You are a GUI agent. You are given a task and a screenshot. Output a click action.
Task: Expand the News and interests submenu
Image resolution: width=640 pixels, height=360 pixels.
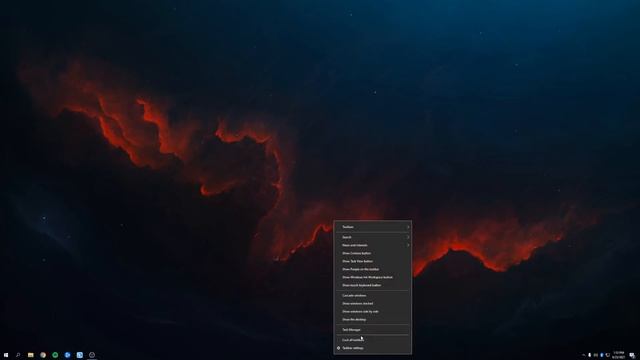coord(373,245)
